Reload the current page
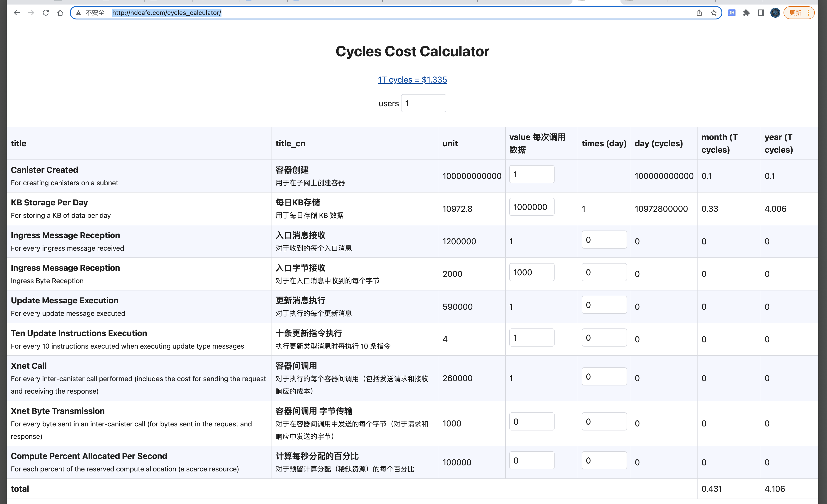The height and width of the screenshot is (504, 827). [46, 12]
